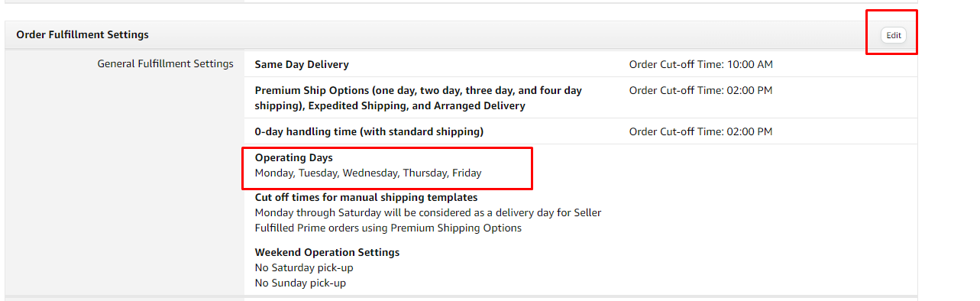980x301 pixels.
Task: Select the No Sunday pick-up line
Action: coord(300,283)
